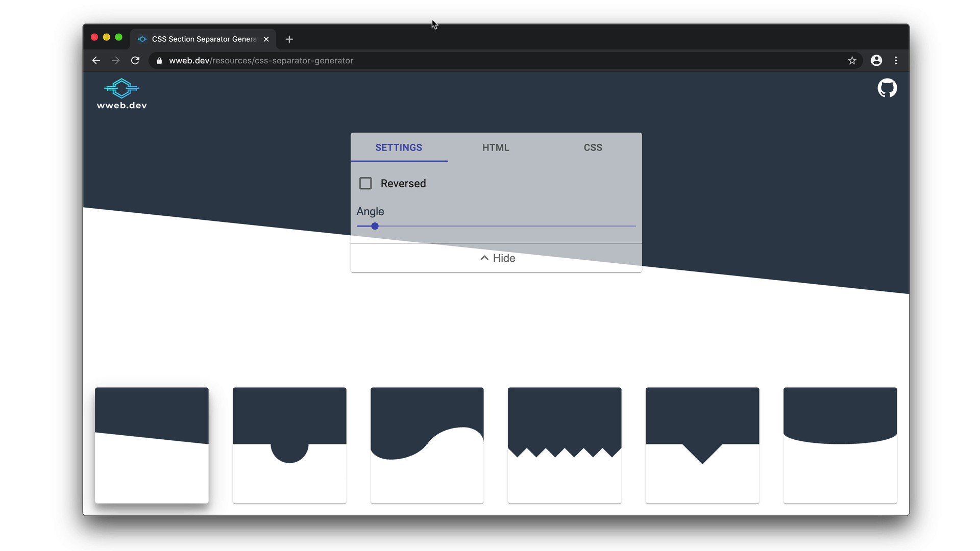Select the SETTINGS tab

coord(399,147)
